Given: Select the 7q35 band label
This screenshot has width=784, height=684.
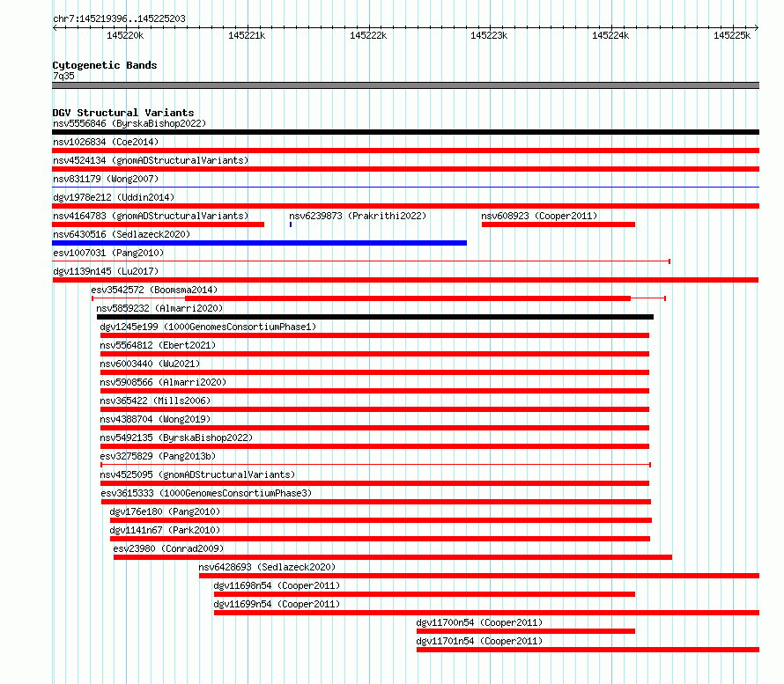Looking at the screenshot, I should (63, 76).
